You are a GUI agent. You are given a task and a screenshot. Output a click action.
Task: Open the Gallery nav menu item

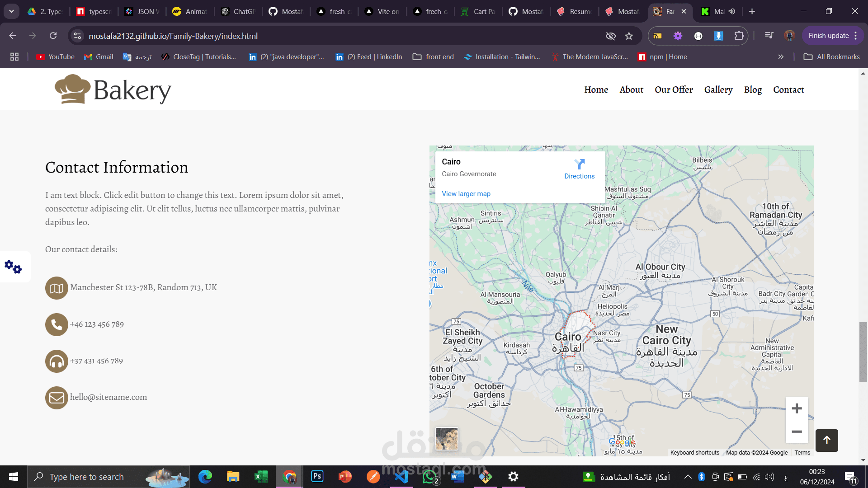(718, 89)
